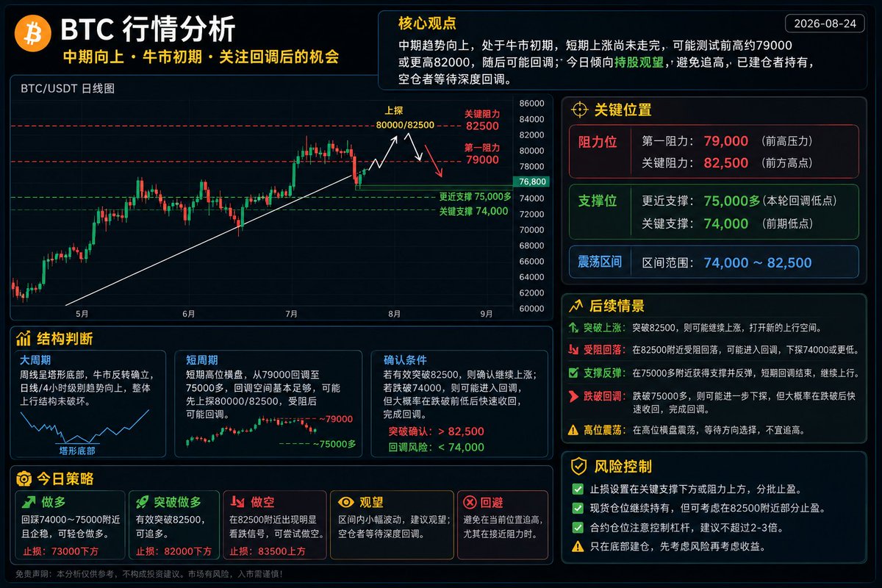Click the 更近支撑 75,000多 chart label

point(475,196)
